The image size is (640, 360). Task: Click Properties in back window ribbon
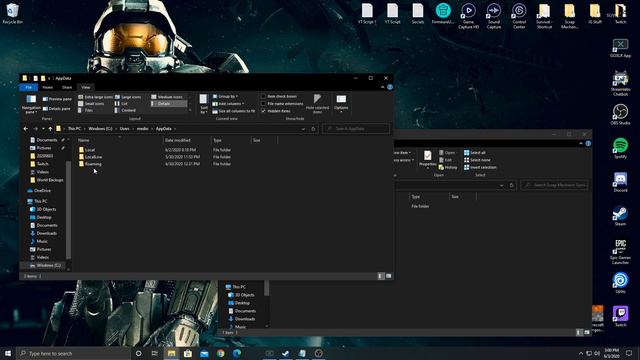427,159
